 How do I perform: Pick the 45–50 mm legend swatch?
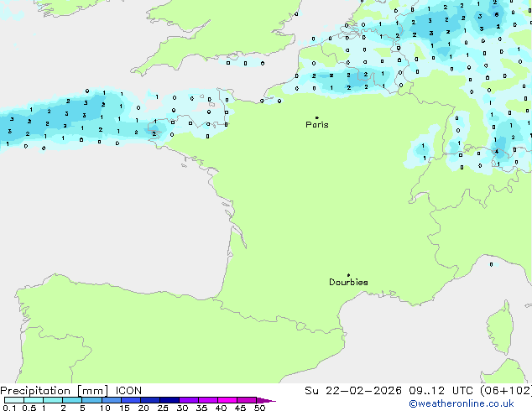coord(247,400)
